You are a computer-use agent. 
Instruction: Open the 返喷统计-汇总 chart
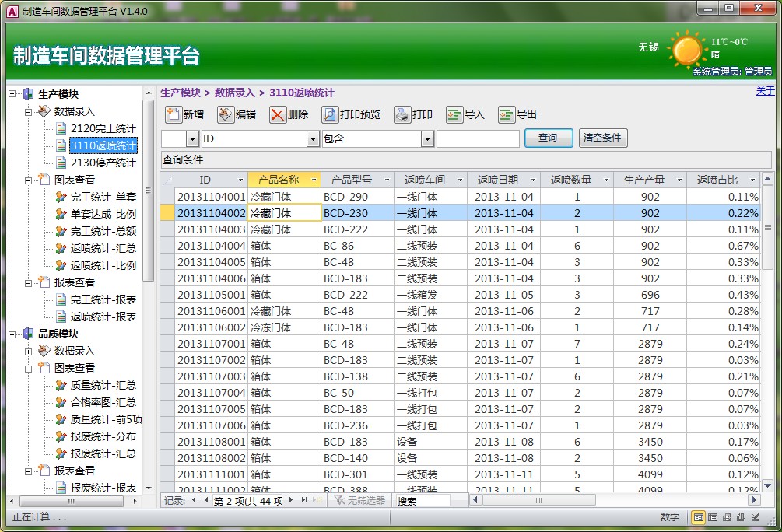[x=103, y=248]
